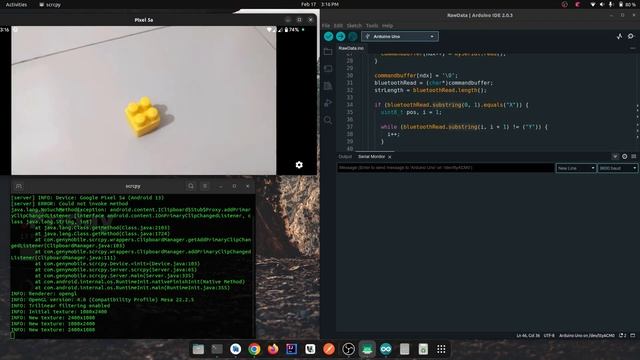Open the Library Manager sidebar icon
Image resolution: width=640 pixels, height=360 pixels.
[328, 86]
